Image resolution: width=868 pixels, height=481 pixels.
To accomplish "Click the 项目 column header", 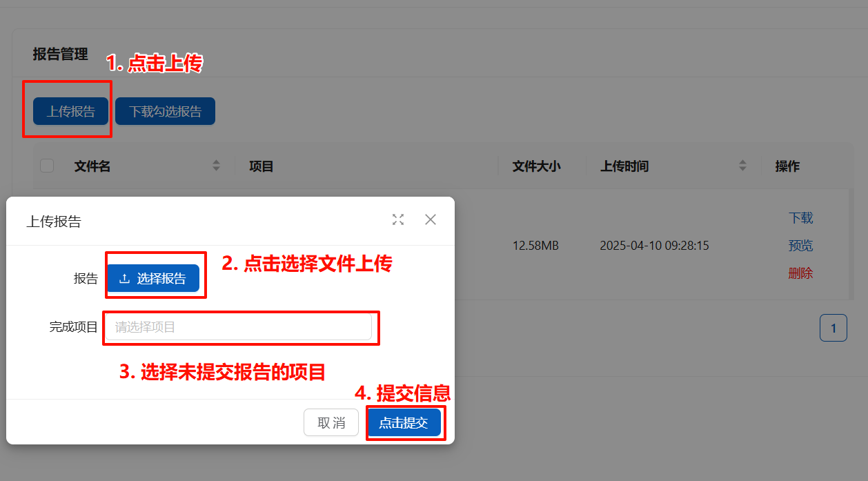I will (x=262, y=166).
